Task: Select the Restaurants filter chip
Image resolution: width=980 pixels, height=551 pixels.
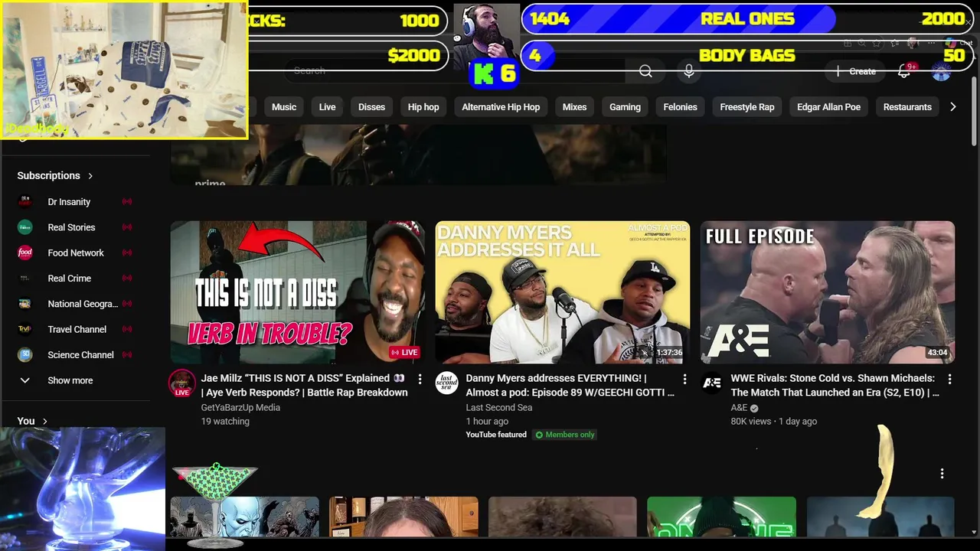Action: [907, 107]
